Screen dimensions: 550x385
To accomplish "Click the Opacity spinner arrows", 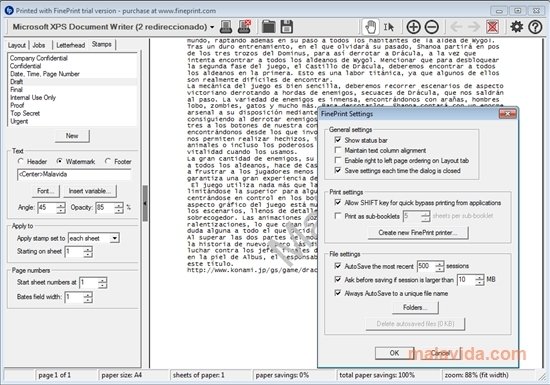I will coord(119,208).
